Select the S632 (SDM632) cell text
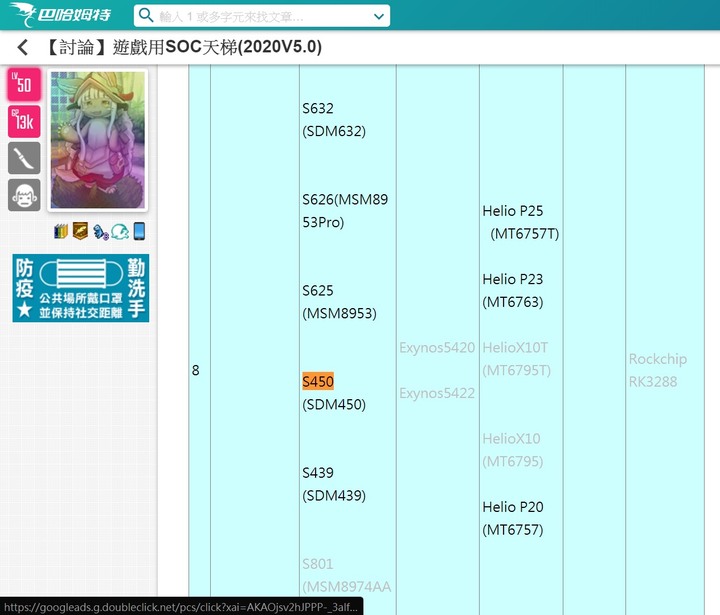720x615 pixels. pos(334,120)
